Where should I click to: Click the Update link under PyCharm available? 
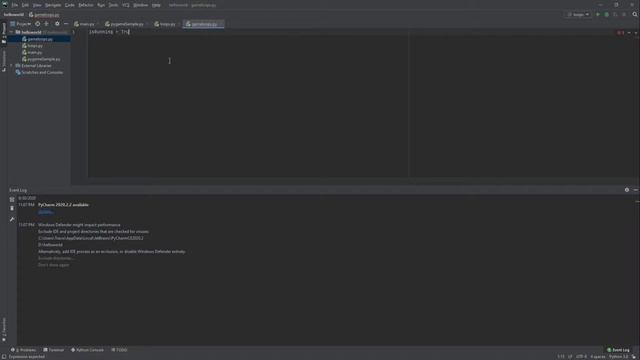(x=45, y=212)
